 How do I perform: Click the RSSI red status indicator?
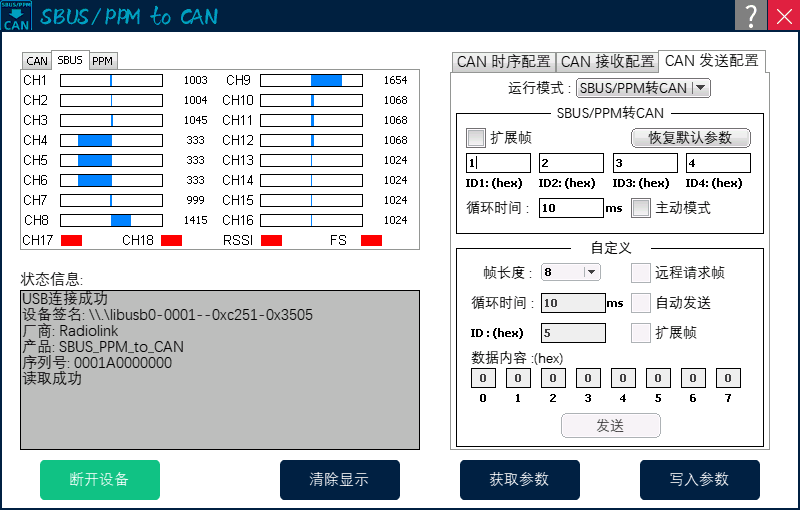pos(271,240)
